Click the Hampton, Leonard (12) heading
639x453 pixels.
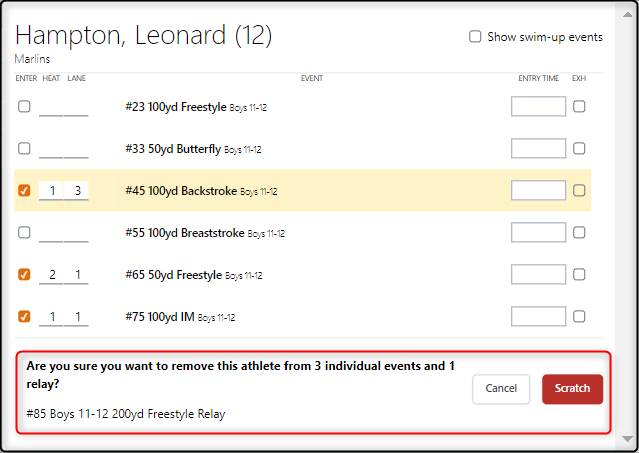coord(143,35)
